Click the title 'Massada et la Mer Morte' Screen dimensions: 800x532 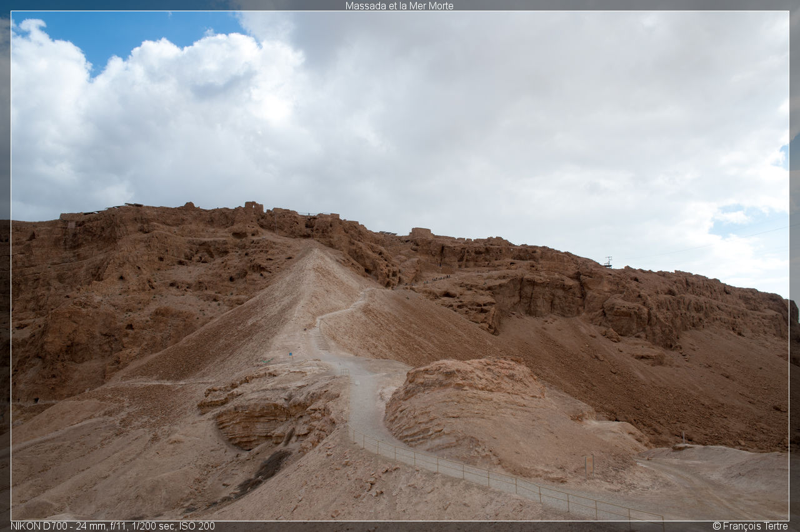click(x=399, y=6)
